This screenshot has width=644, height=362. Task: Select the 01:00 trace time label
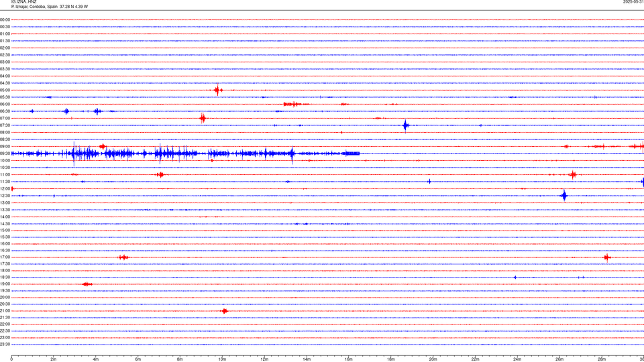pos(5,34)
